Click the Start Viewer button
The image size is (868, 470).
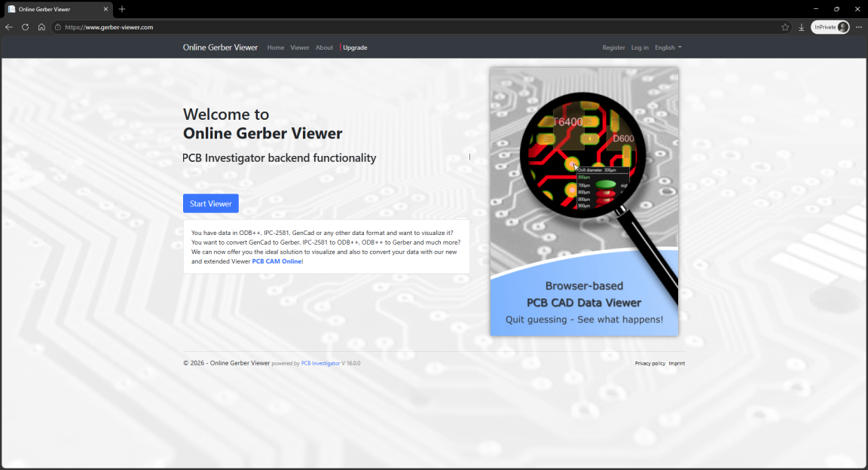tap(211, 203)
